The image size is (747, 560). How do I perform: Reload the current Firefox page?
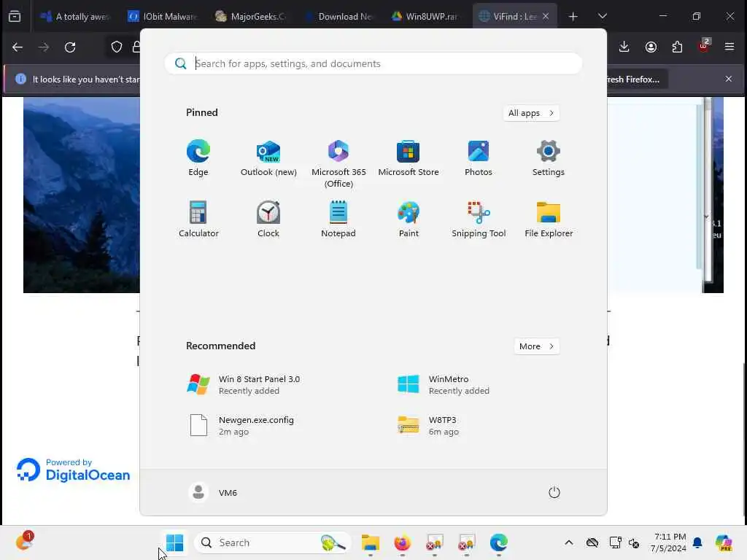[x=70, y=47]
